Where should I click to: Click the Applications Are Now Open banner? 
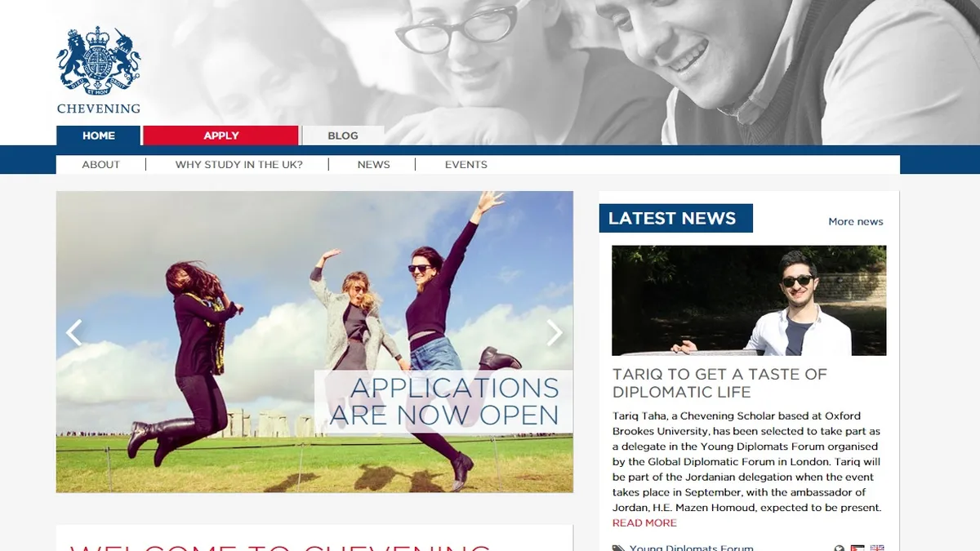444,402
